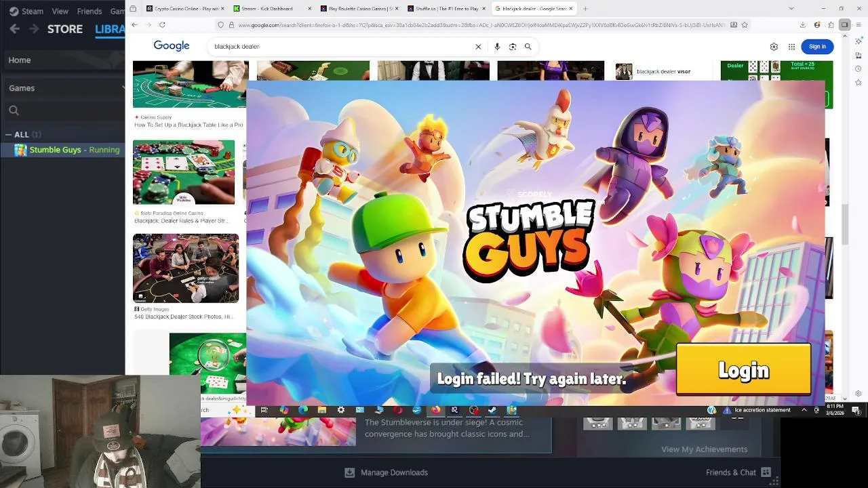The image size is (868, 488).
Task: Open the Getty Images blackjack dealer thumbnail
Action: [x=186, y=268]
